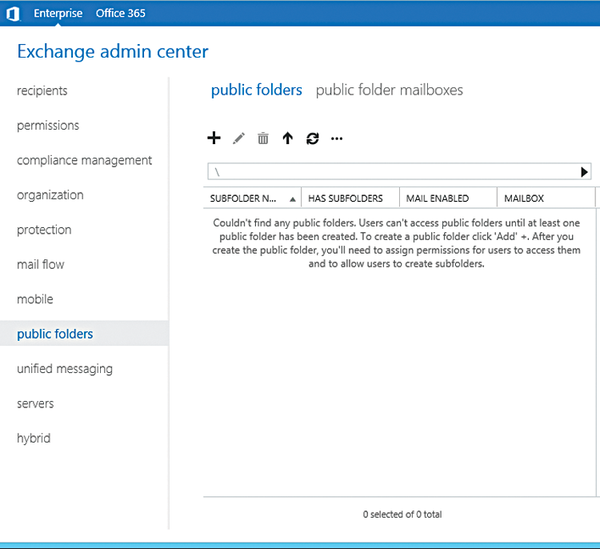The image size is (600, 549).
Task: Open recipients in the left navigation
Action: pos(42,91)
